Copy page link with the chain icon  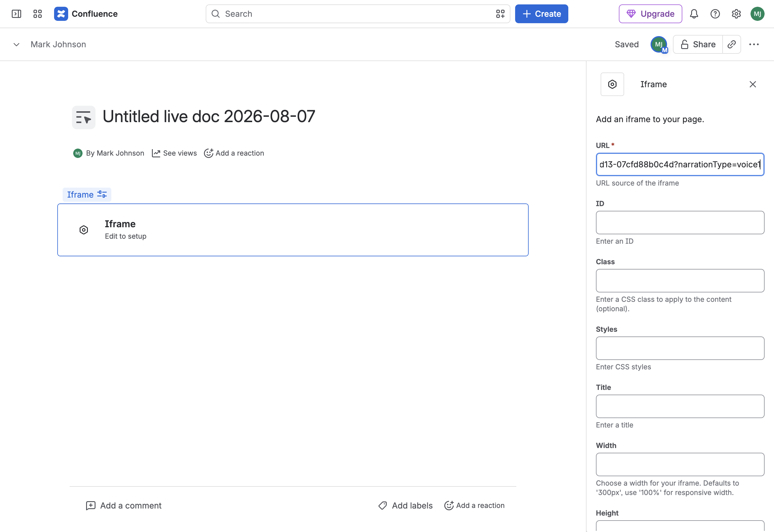pyautogui.click(x=732, y=44)
